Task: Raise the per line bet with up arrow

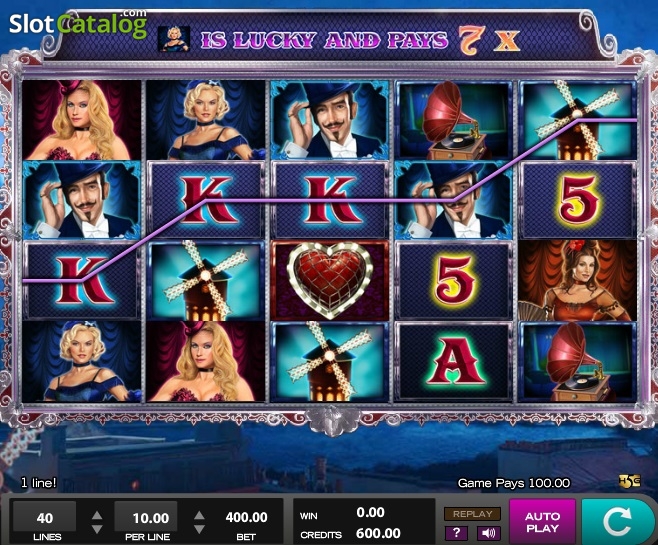Action: point(199,515)
